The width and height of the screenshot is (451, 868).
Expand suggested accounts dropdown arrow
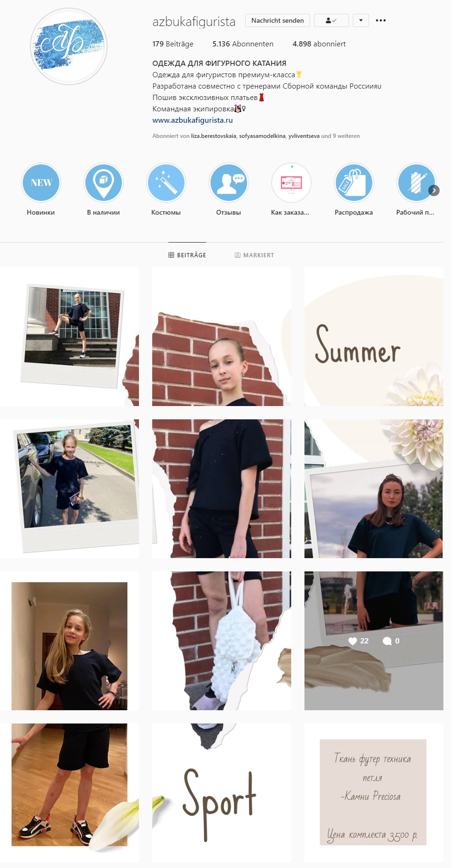click(x=361, y=20)
